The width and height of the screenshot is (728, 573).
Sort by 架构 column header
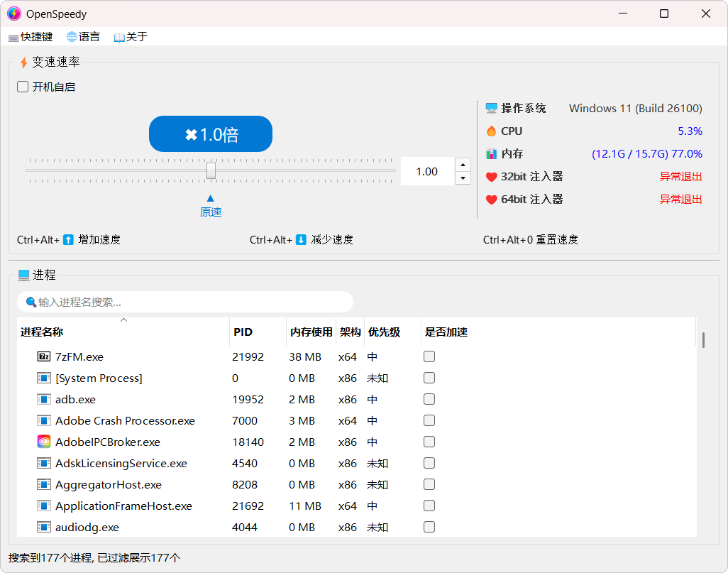tap(350, 332)
